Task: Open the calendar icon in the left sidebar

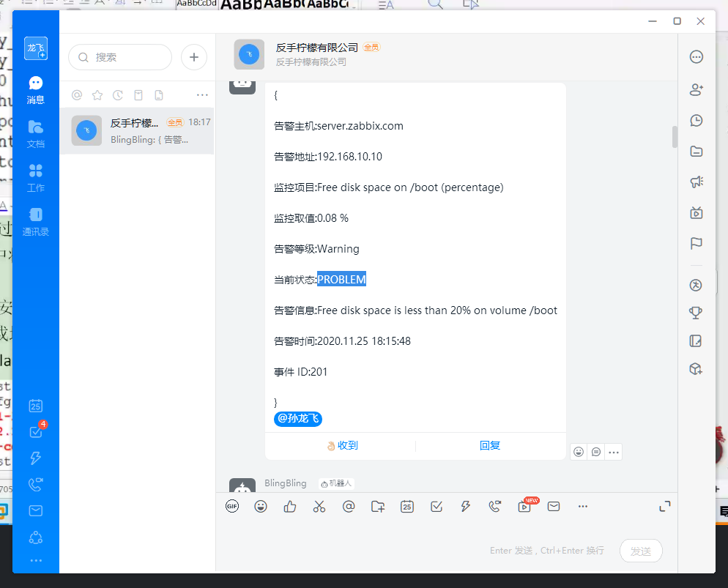Action: click(36, 406)
